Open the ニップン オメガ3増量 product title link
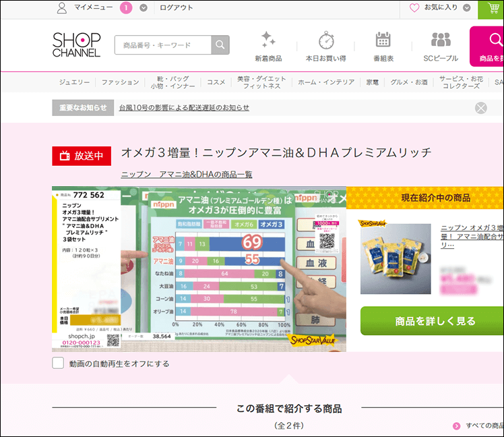504x437 pixels. point(472,236)
